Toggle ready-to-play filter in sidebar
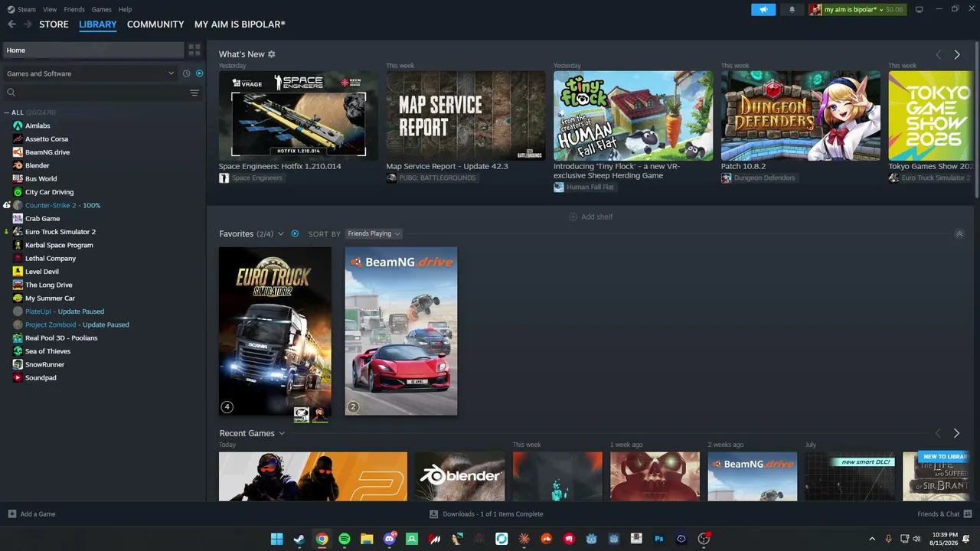 [x=199, y=73]
